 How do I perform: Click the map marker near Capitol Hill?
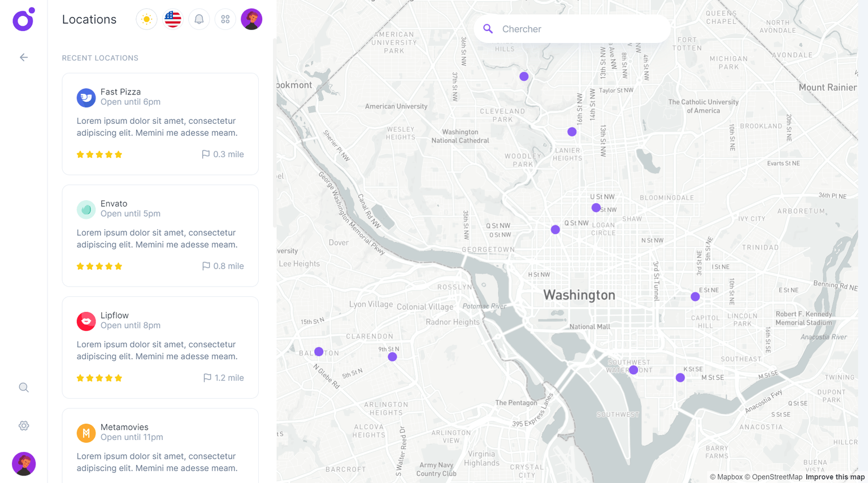(695, 296)
